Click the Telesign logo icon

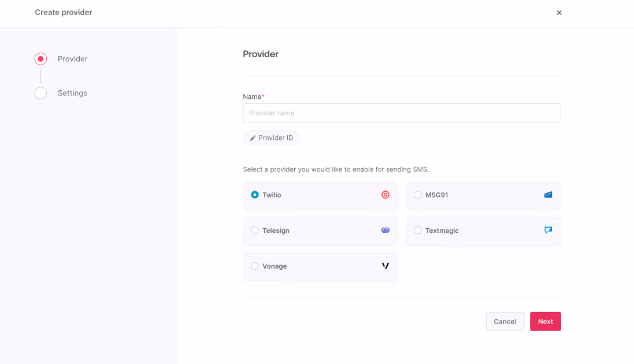[385, 230]
